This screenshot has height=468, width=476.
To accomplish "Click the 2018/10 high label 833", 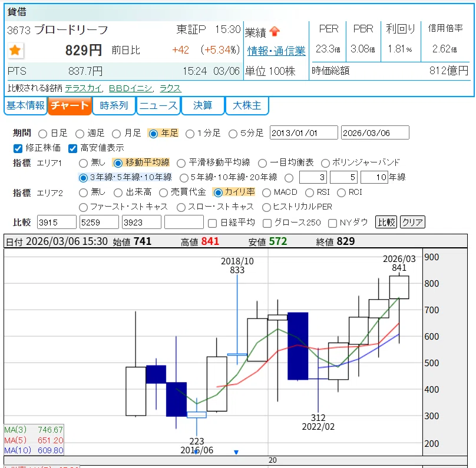I will pos(237,270).
